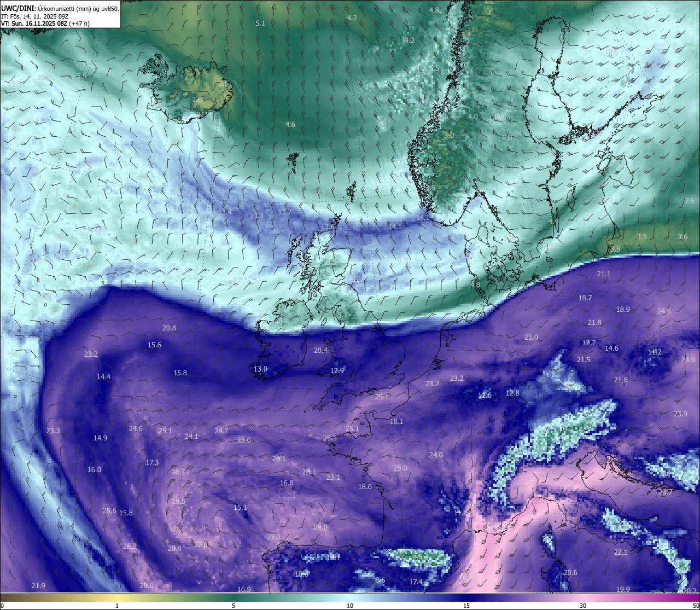700x610 pixels.
Task: Click the UWC/DINI map title text
Action: 60,9
